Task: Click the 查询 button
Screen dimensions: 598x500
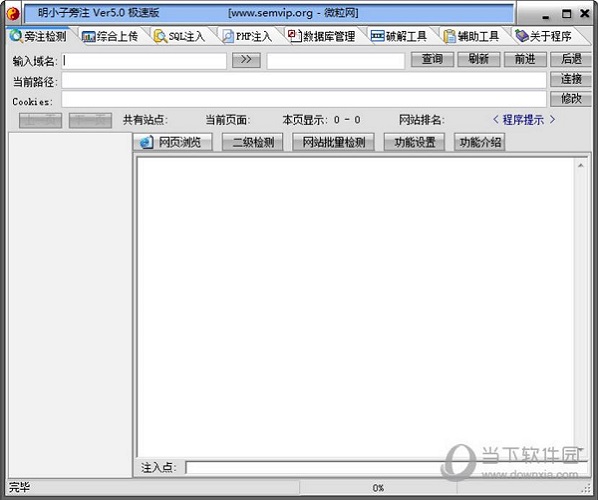Action: [x=432, y=59]
